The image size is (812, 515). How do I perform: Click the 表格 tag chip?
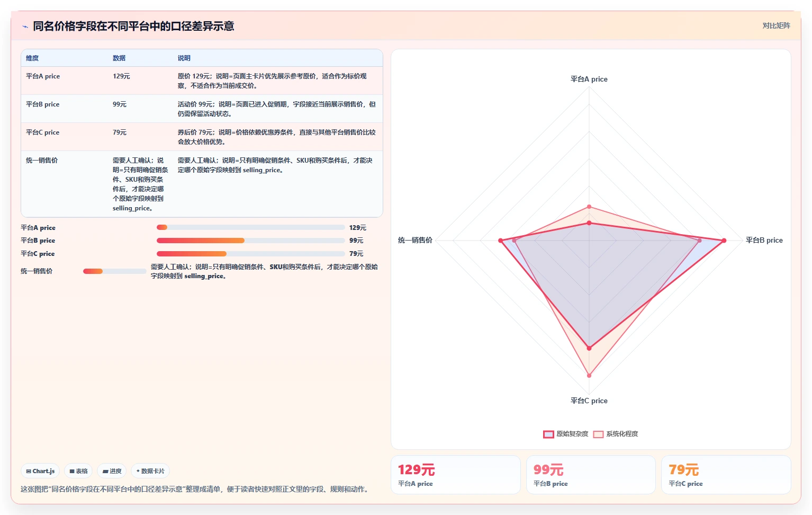click(x=78, y=471)
